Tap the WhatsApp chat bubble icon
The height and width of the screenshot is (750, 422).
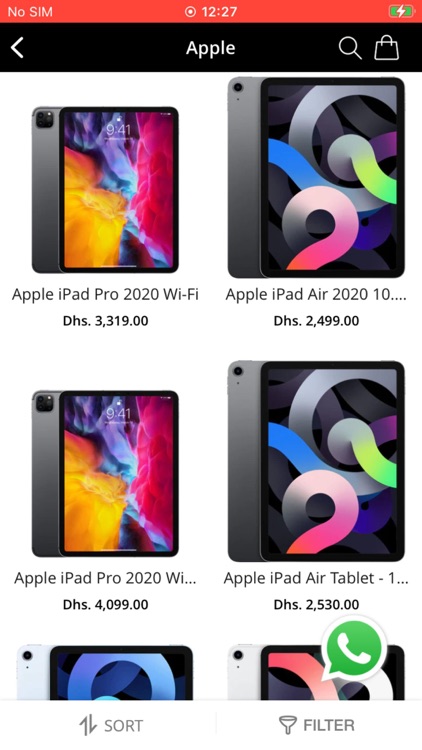pyautogui.click(x=355, y=650)
